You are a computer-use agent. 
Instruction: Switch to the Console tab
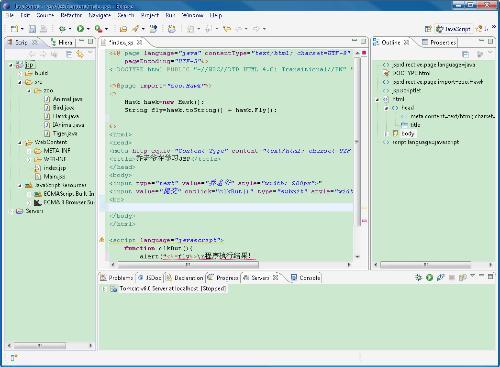click(x=306, y=278)
